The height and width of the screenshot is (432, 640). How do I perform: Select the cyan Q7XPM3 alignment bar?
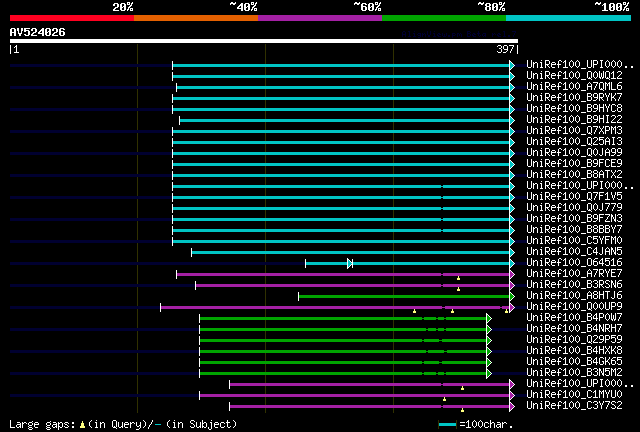point(341,131)
